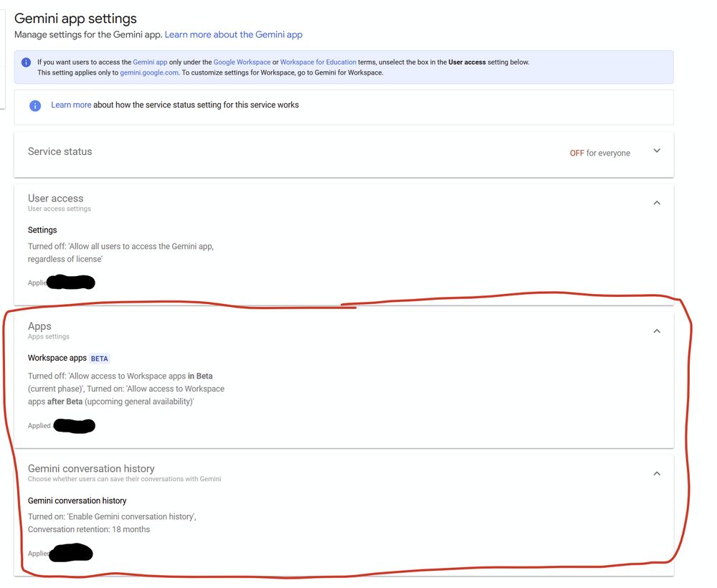This screenshot has height=588, width=717.
Task: Click 'Turned off: Allow all users to access' text
Action: tap(120, 253)
